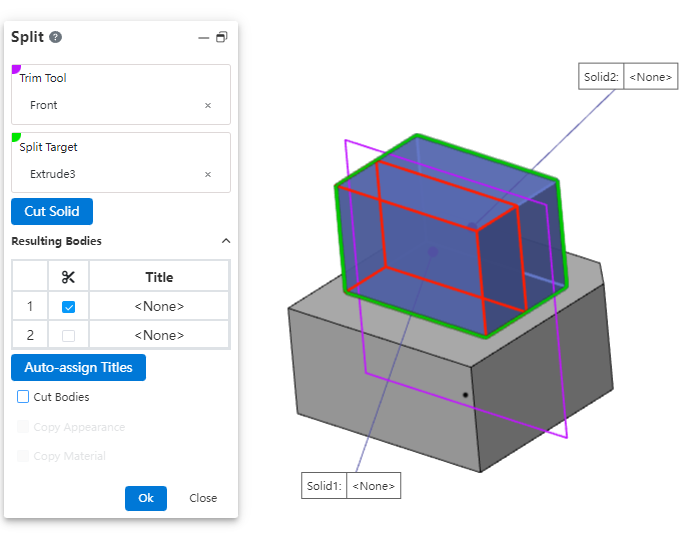
Task: Click the green Split Target corner marker
Action: (16, 138)
